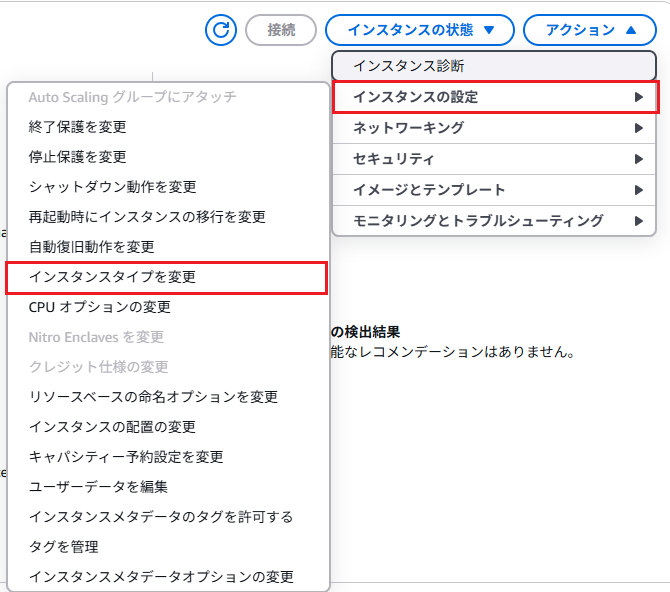Click インスタンスタイプを変更
670x592 pixels.
click(x=112, y=277)
